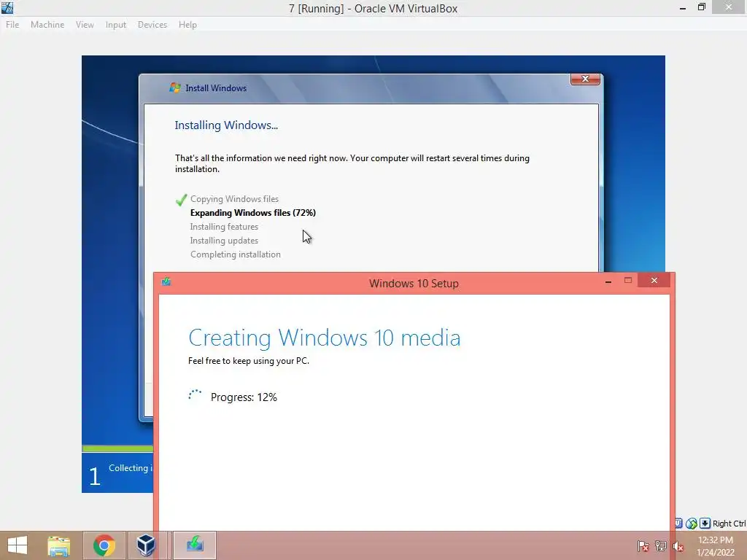This screenshot has height=560, width=747.
Task: Click the 'Installing Windows...' heading
Action: tap(226, 125)
